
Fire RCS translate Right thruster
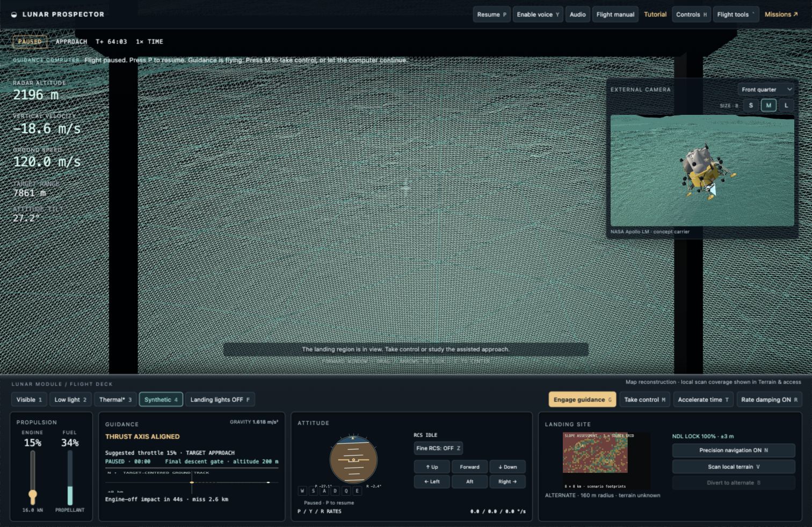pyautogui.click(x=508, y=481)
